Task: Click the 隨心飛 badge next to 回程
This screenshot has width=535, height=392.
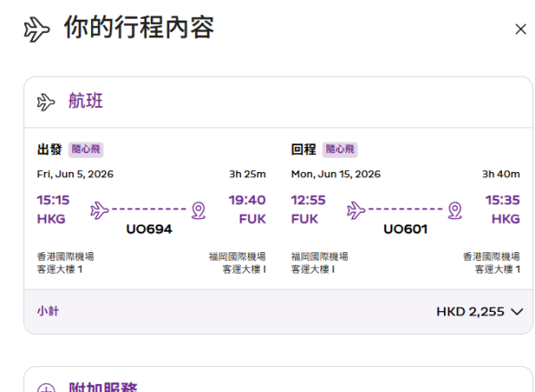Action: click(340, 150)
